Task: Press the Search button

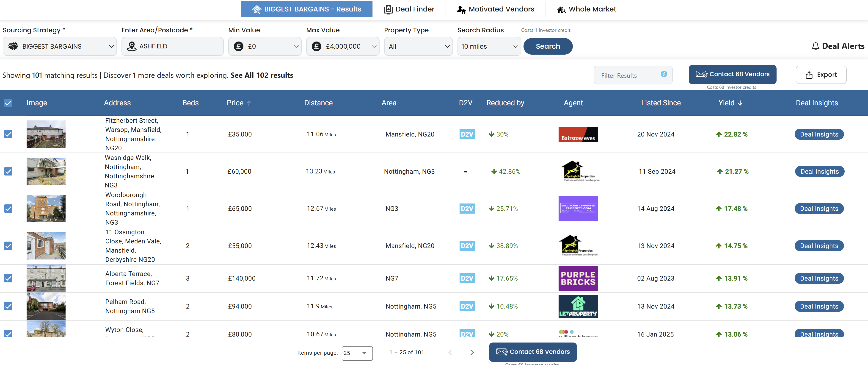Action: click(x=548, y=46)
